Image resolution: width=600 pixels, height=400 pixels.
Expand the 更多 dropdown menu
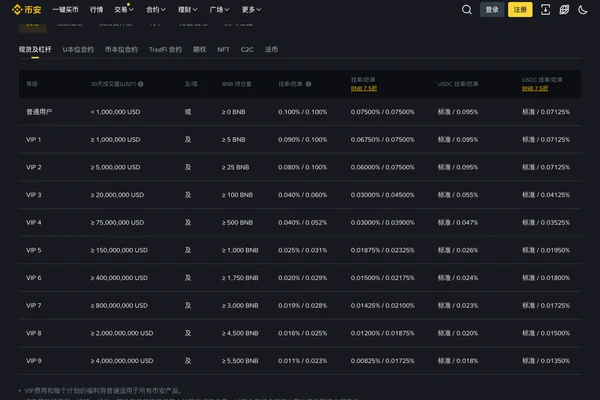[x=251, y=10]
